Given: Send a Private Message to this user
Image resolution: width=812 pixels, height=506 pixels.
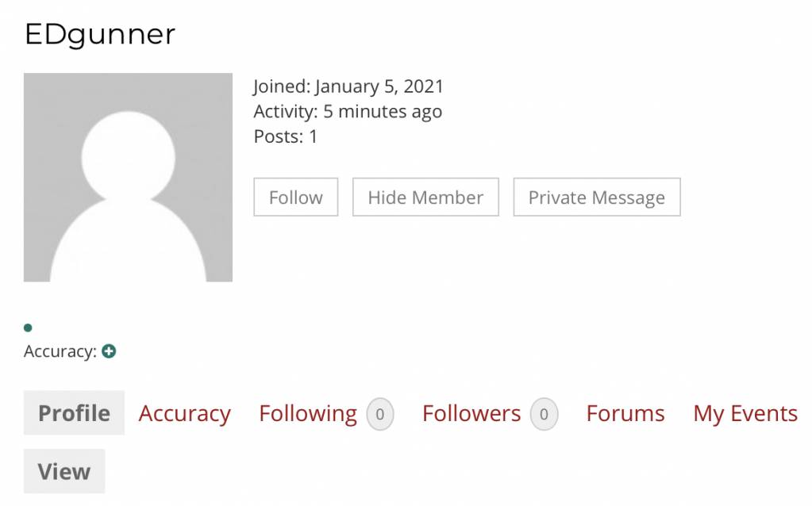Looking at the screenshot, I should tap(597, 197).
